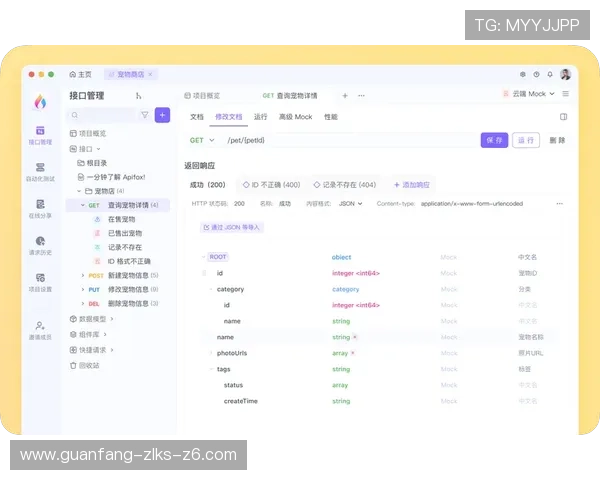Screen dimensions: 600x480
Task: Select the 已售出宠物 example
Action: (125, 233)
